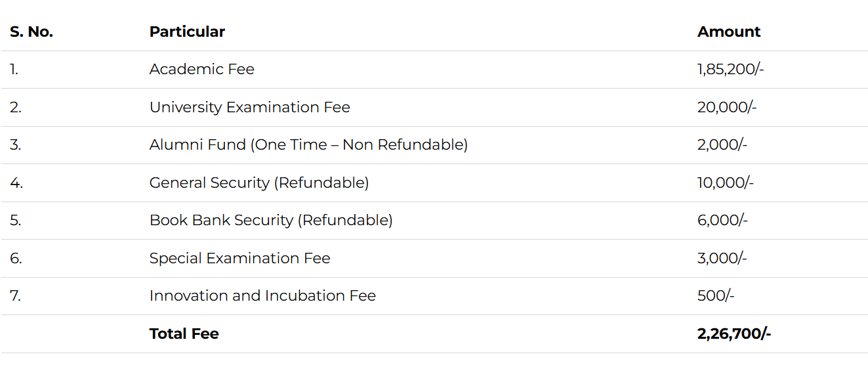Select General Security (Refundable) entry

(x=258, y=183)
